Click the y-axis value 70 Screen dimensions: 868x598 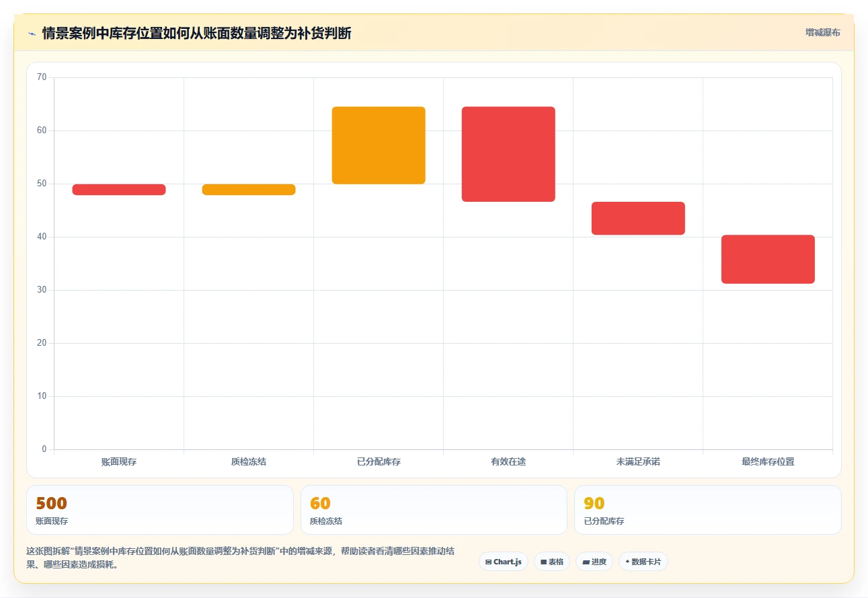pos(42,77)
